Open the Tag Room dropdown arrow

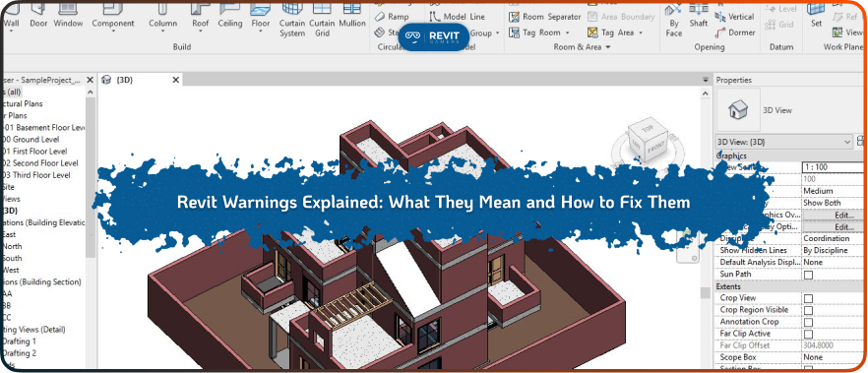[568, 32]
